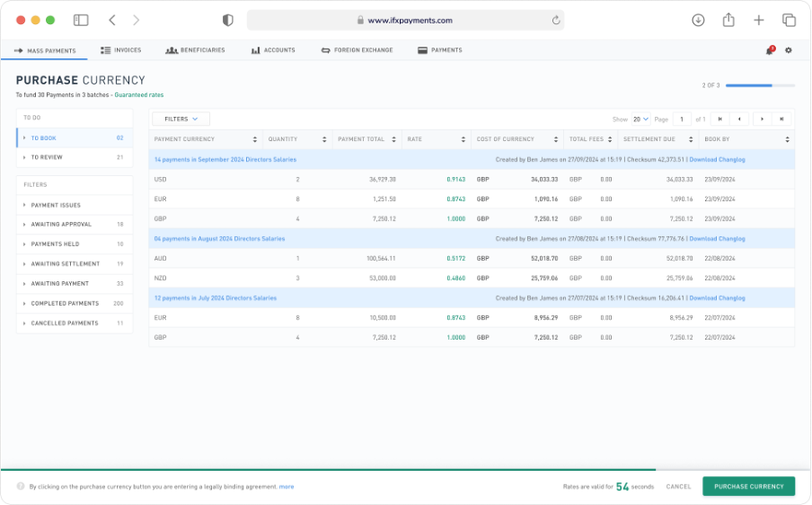Viewport: 812px width, 505px height.
Task: Sort by the Book By column arrows
Action: click(x=787, y=139)
